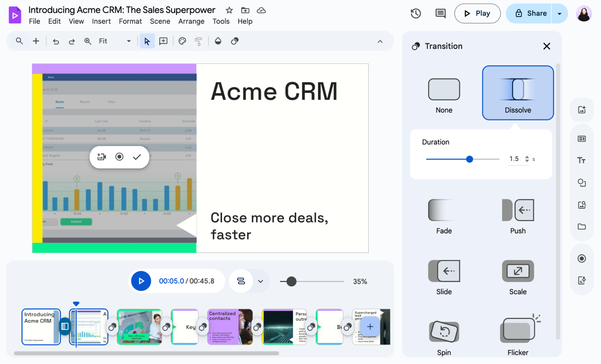Click the plus add icon in toolbar
601x364 pixels.
point(36,41)
